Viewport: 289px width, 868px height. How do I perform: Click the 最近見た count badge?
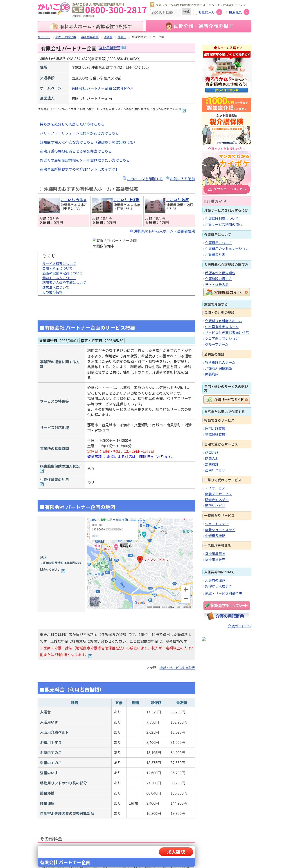[x=246, y=12]
